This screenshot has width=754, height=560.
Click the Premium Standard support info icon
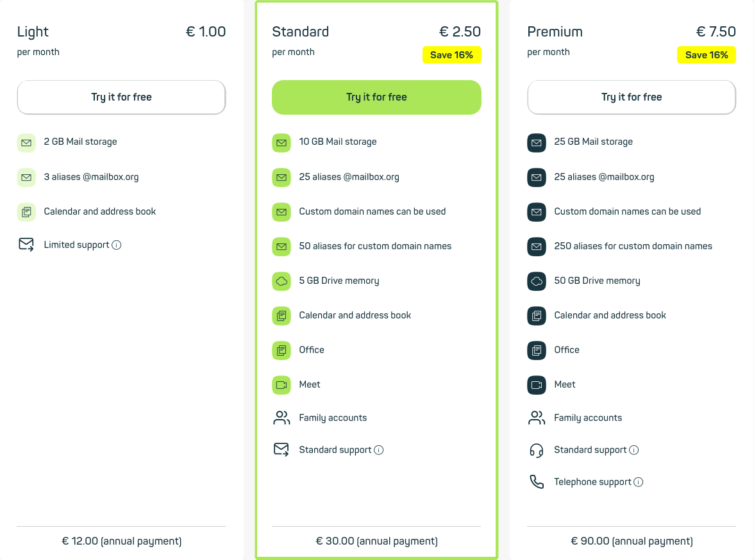pyautogui.click(x=634, y=450)
